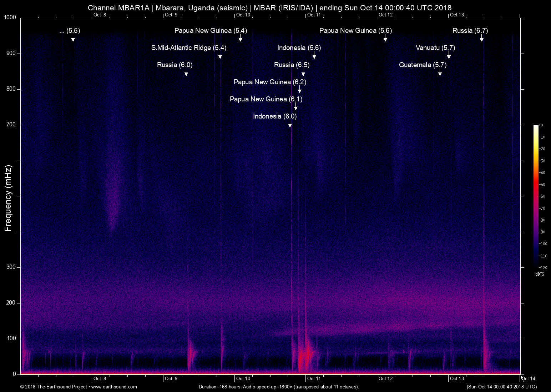Click the dBFS color scale bar
Image resolution: width=551 pixels, height=392 pixels.
(536, 196)
